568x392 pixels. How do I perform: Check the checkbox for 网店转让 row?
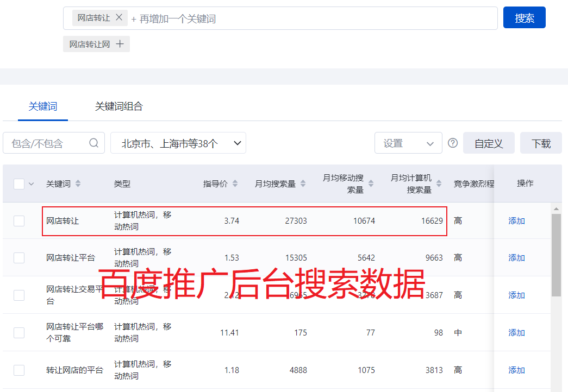coord(19,220)
